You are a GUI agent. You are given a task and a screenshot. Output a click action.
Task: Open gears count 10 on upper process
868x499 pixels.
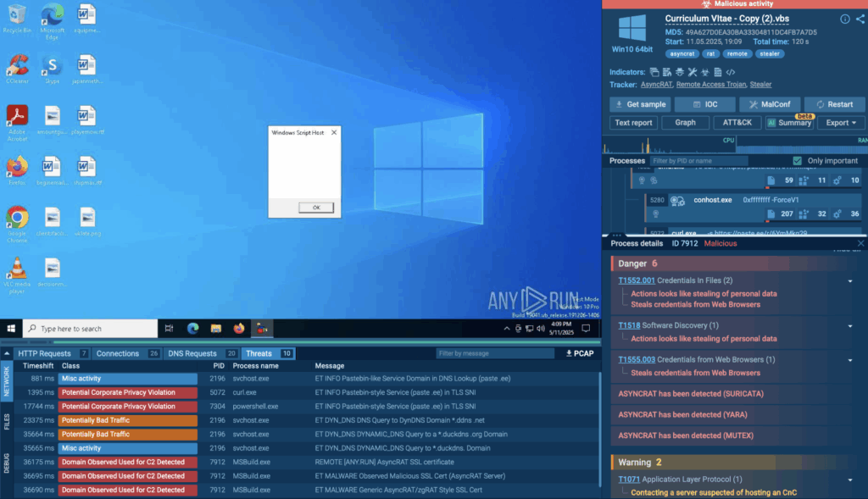[x=847, y=180]
